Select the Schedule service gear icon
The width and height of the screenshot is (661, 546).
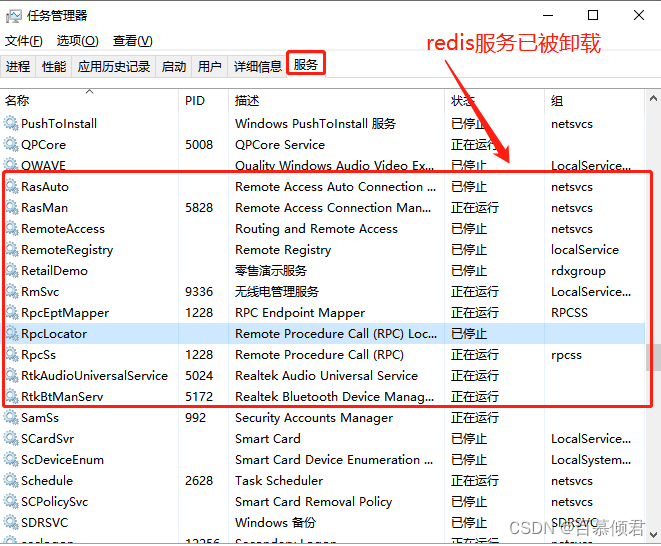click(x=11, y=480)
